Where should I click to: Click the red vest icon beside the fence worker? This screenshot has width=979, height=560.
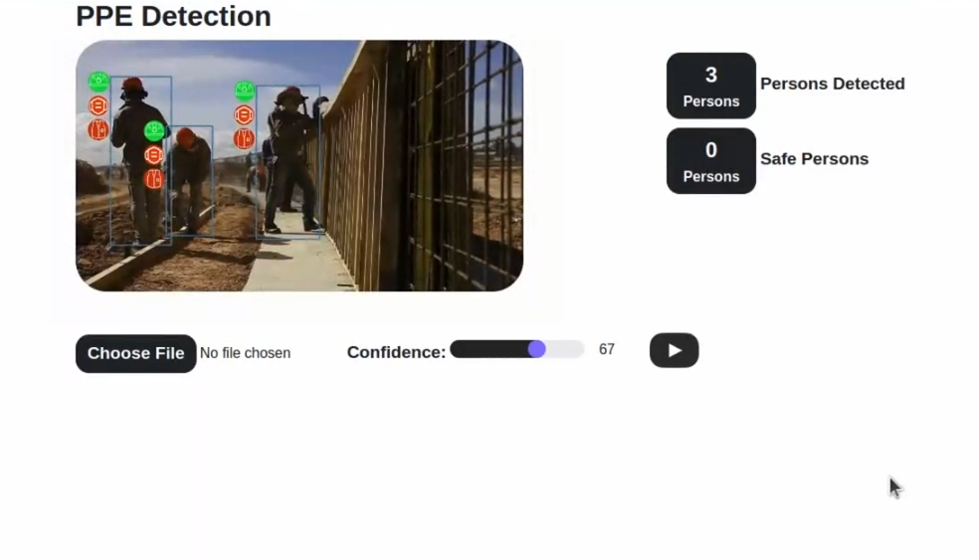(x=244, y=138)
